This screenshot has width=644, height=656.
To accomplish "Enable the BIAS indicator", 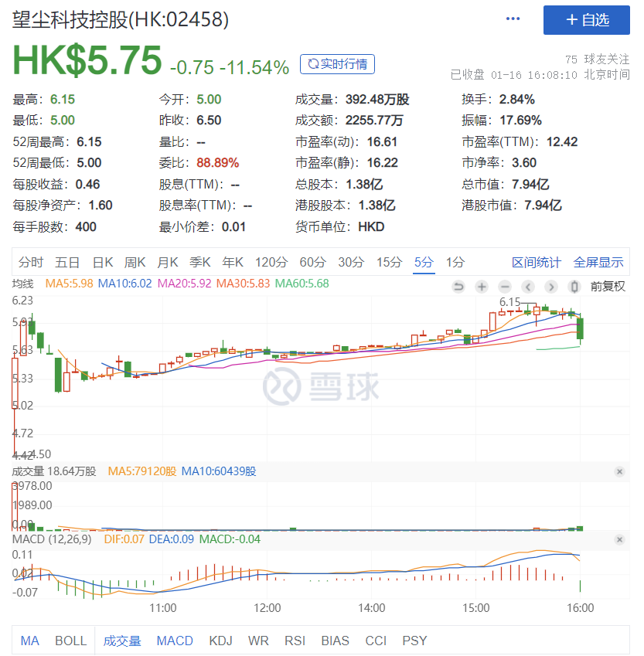I will pyautogui.click(x=335, y=641).
